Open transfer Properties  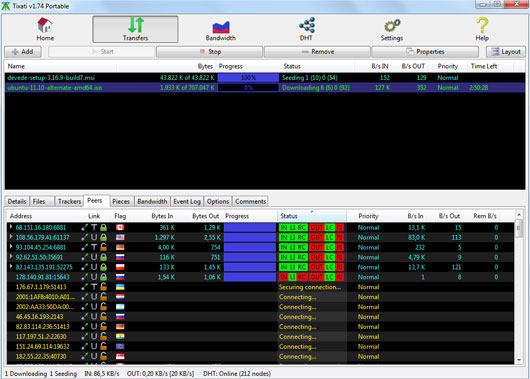tap(425, 52)
